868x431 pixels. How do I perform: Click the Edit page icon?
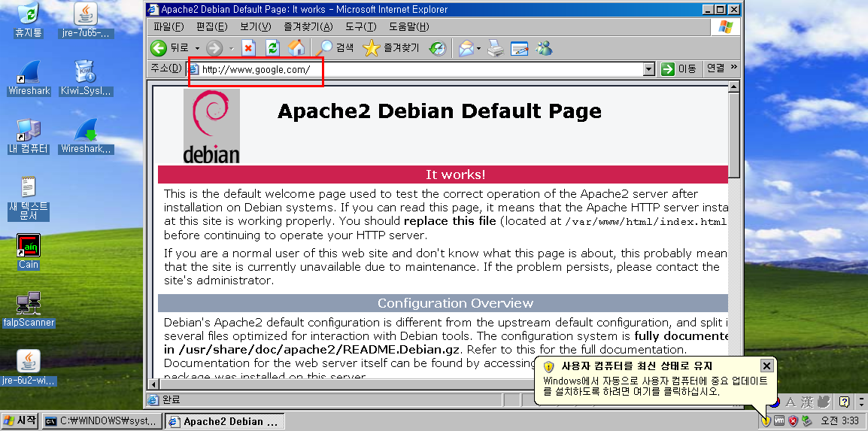pyautogui.click(x=519, y=49)
